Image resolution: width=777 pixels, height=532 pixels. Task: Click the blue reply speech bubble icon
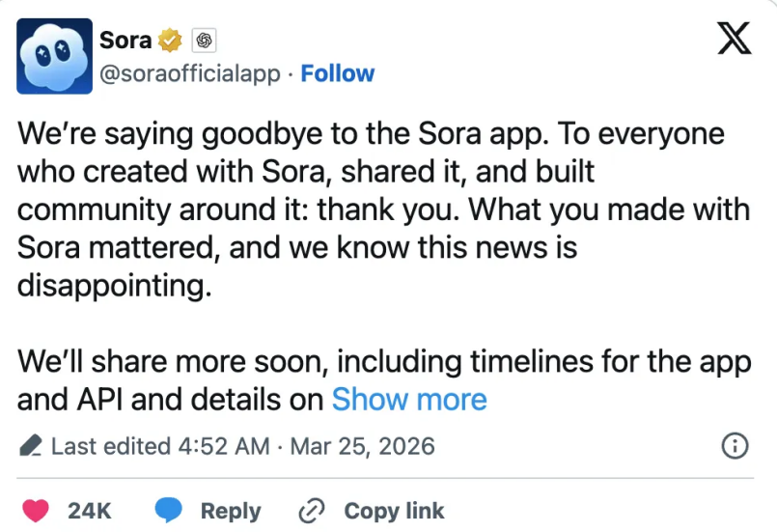170,511
